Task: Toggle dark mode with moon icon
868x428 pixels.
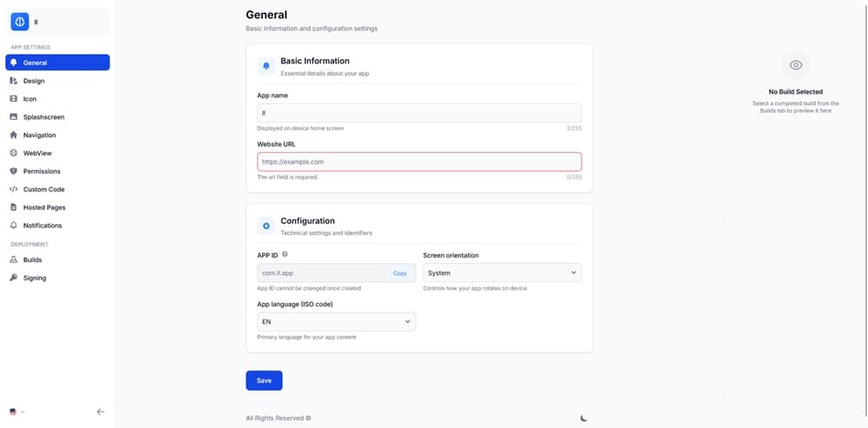Action: 584,418
